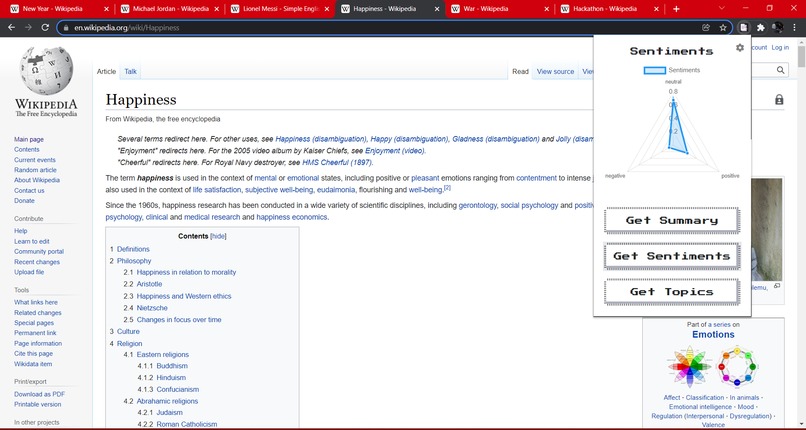Open the Extensions puzzle-piece menu
Image resolution: width=806 pixels, height=430 pixels.
pyautogui.click(x=761, y=28)
